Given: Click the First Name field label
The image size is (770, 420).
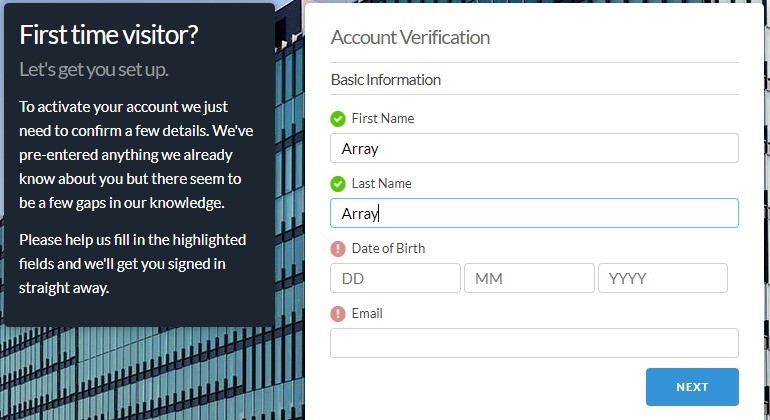Looking at the screenshot, I should 383,119.
